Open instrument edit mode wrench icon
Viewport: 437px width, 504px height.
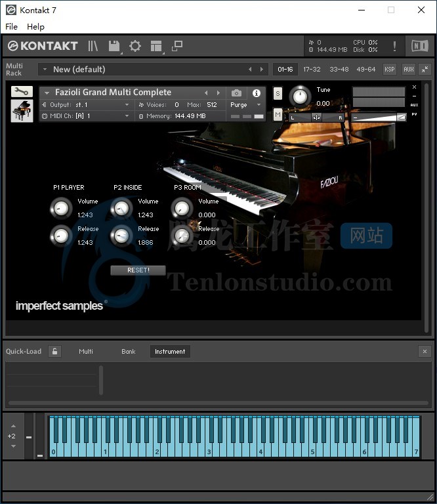pyautogui.click(x=22, y=92)
